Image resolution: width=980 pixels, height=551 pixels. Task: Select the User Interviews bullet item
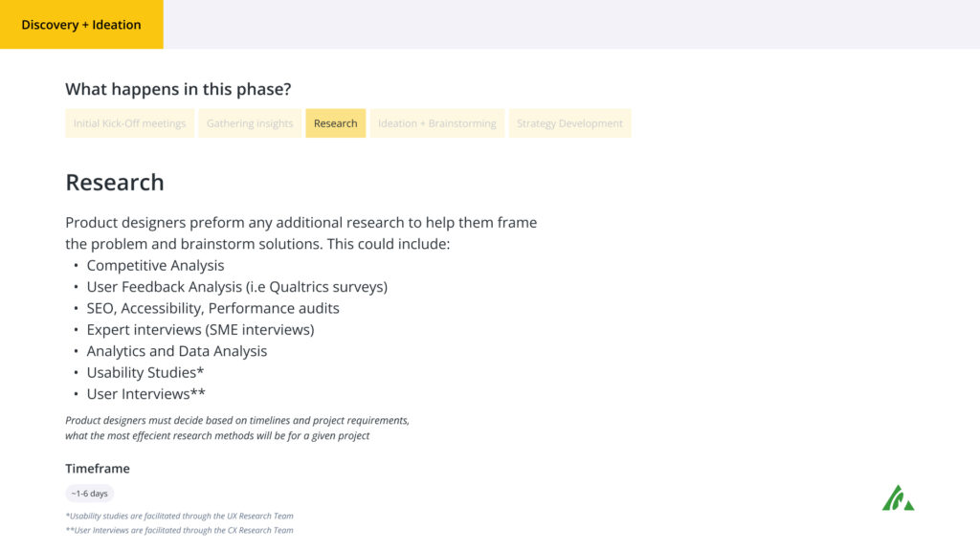pyautogui.click(x=145, y=393)
